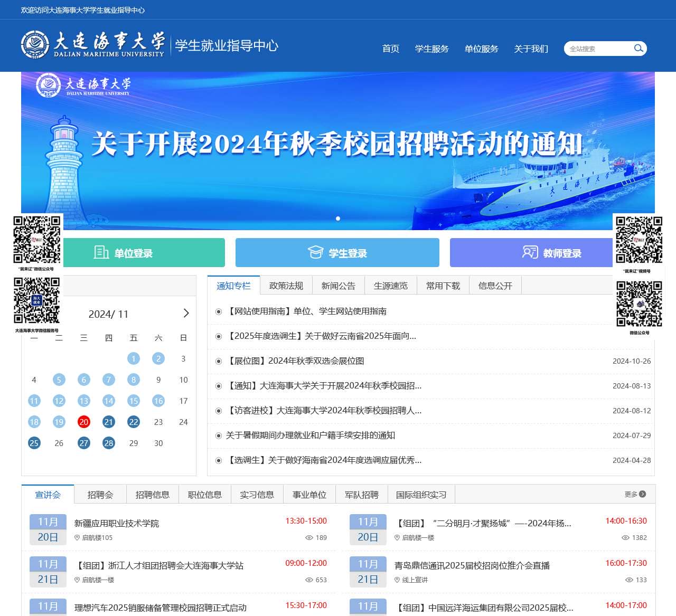Click the 启航楼105 location pin icon
Image resolution: width=676 pixels, height=616 pixels.
77,537
